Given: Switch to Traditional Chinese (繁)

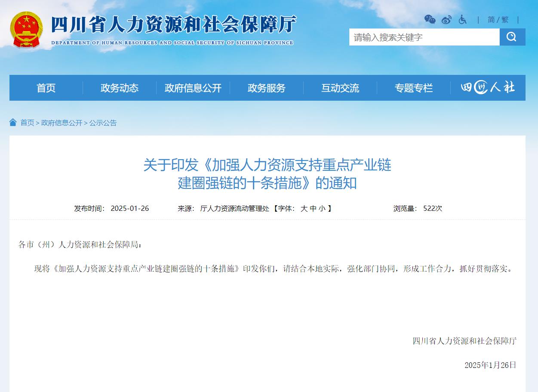Looking at the screenshot, I should [504, 20].
